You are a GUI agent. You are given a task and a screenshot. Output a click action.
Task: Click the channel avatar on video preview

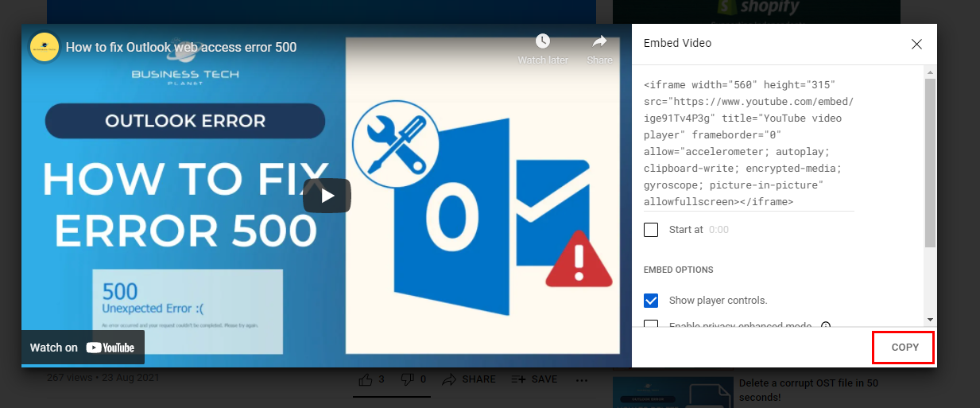[45, 47]
